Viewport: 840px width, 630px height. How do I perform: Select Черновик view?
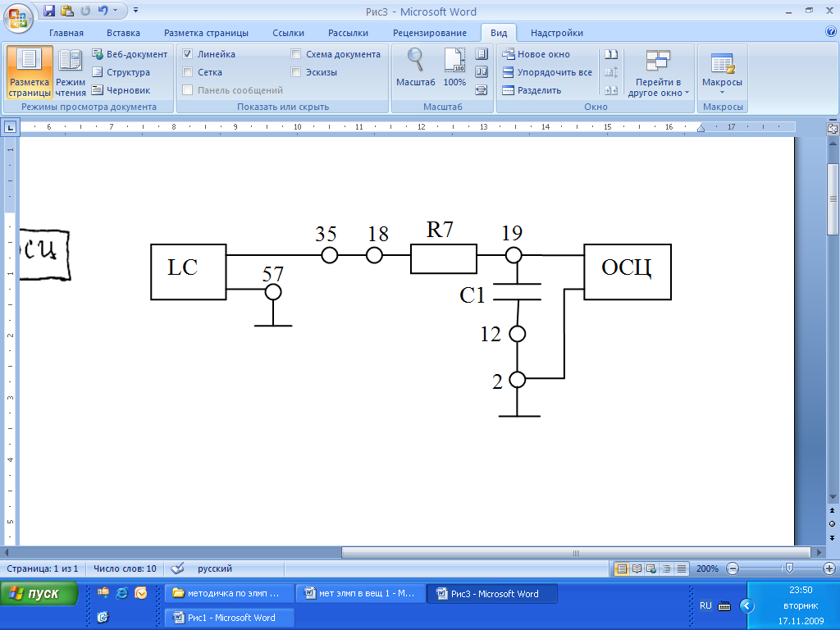click(121, 90)
